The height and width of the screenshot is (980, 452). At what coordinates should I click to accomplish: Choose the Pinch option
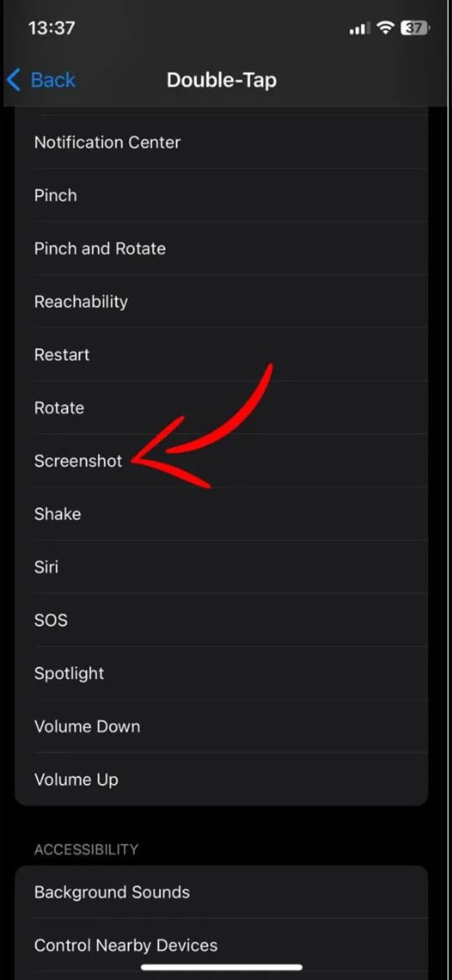pos(56,195)
